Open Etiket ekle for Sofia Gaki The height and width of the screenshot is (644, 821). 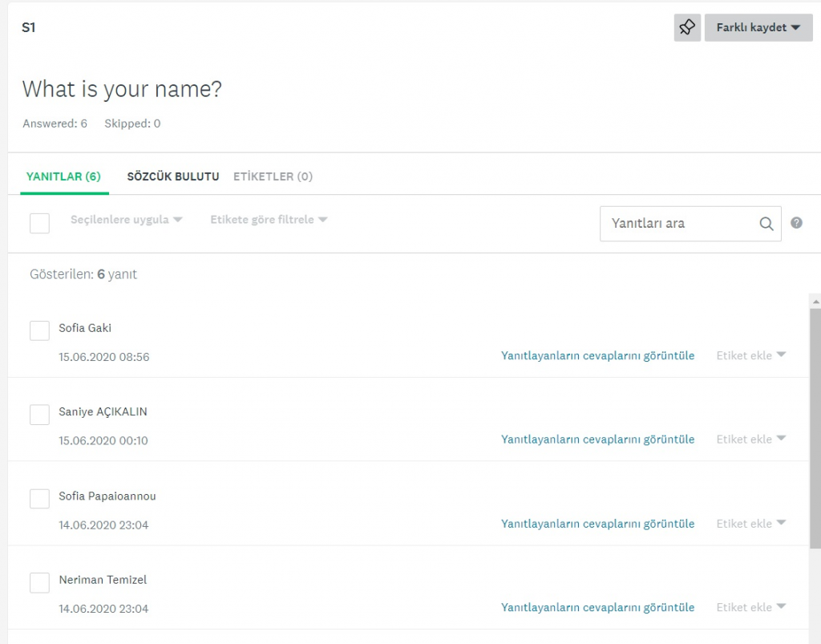pos(750,355)
